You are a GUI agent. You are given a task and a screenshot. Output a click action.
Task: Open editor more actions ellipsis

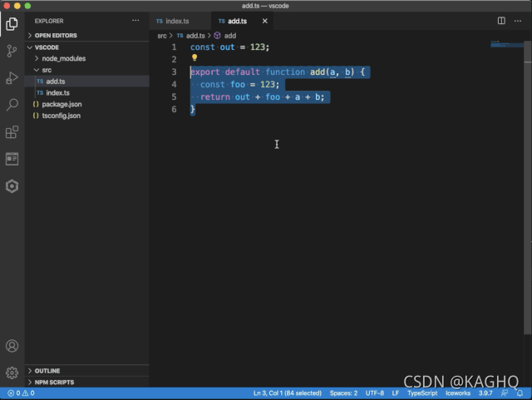518,21
